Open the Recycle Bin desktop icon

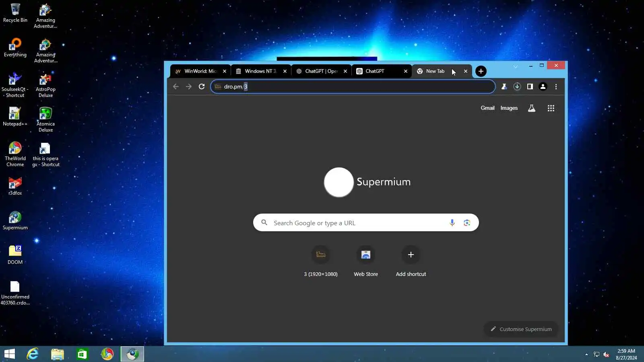coord(15,13)
